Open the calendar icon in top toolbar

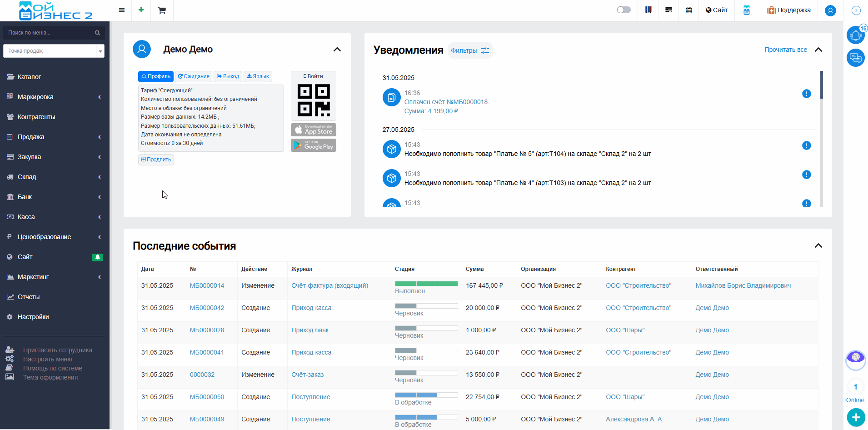pyautogui.click(x=689, y=10)
